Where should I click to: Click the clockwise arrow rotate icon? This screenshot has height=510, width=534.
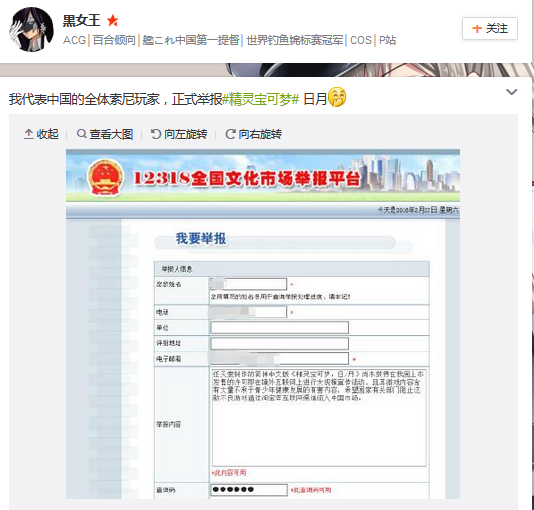coord(230,134)
